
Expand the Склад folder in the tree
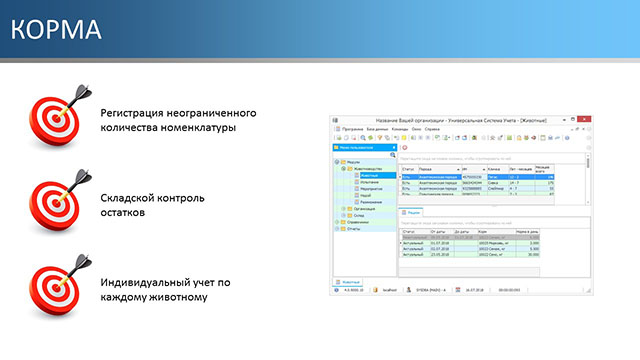pyautogui.click(x=344, y=215)
